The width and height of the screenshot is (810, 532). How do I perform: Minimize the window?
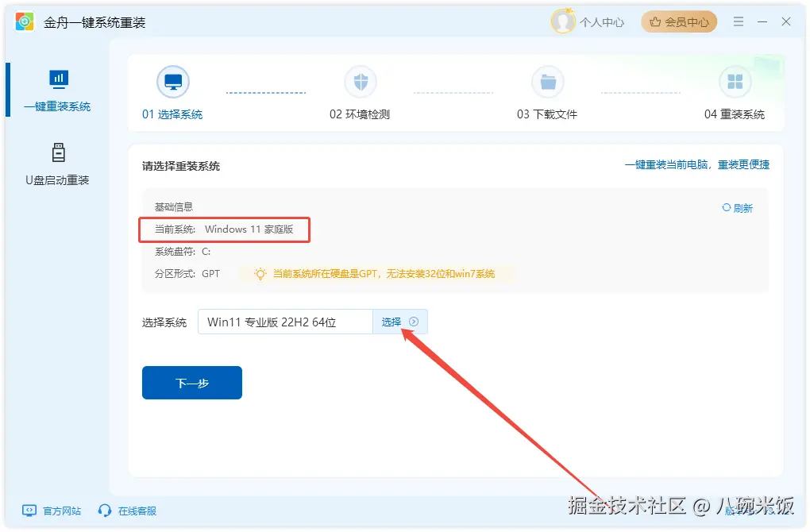click(x=762, y=21)
